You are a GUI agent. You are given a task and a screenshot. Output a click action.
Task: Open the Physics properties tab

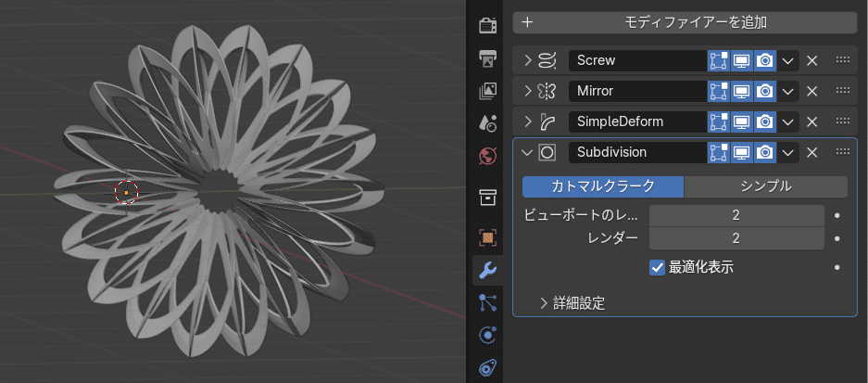pyautogui.click(x=487, y=336)
